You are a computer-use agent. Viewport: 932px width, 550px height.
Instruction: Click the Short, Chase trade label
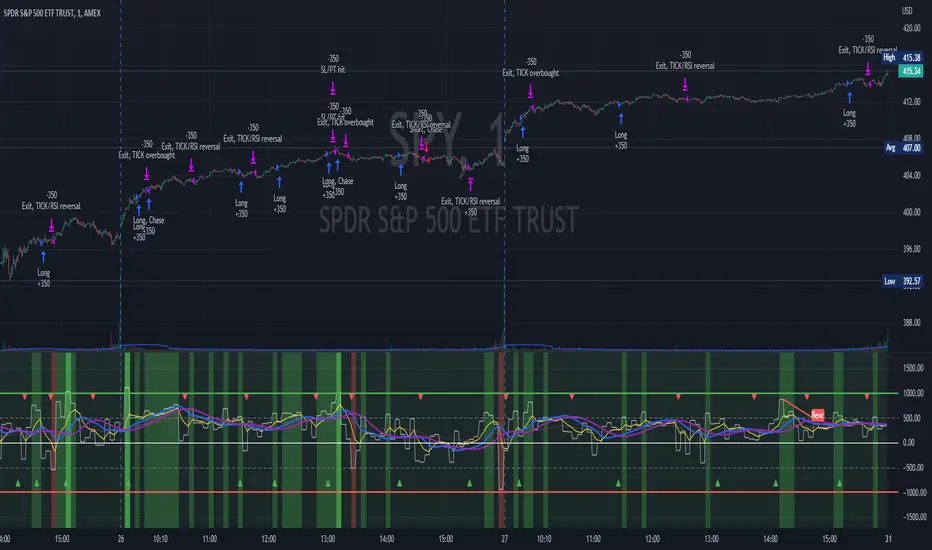click(426, 130)
